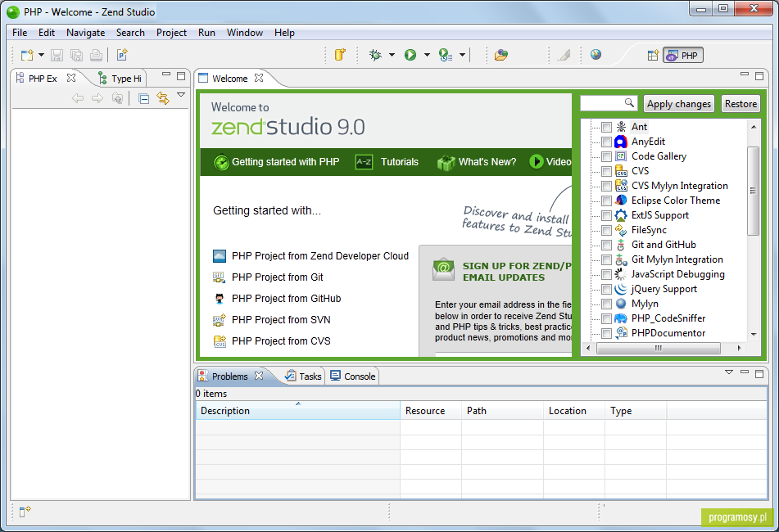Switch to the Console tab
The image size is (779, 532).
point(353,376)
